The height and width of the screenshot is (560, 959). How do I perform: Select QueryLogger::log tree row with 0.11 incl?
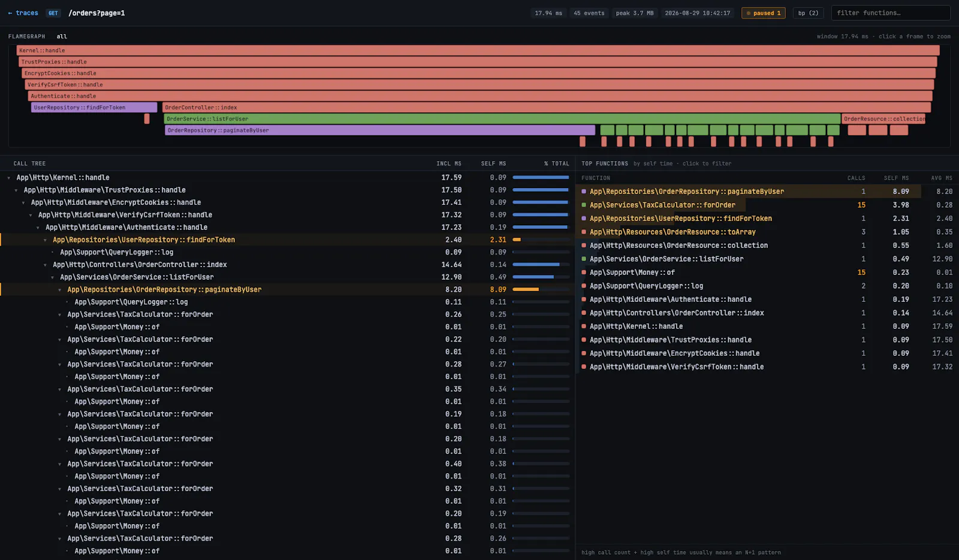[288, 302]
